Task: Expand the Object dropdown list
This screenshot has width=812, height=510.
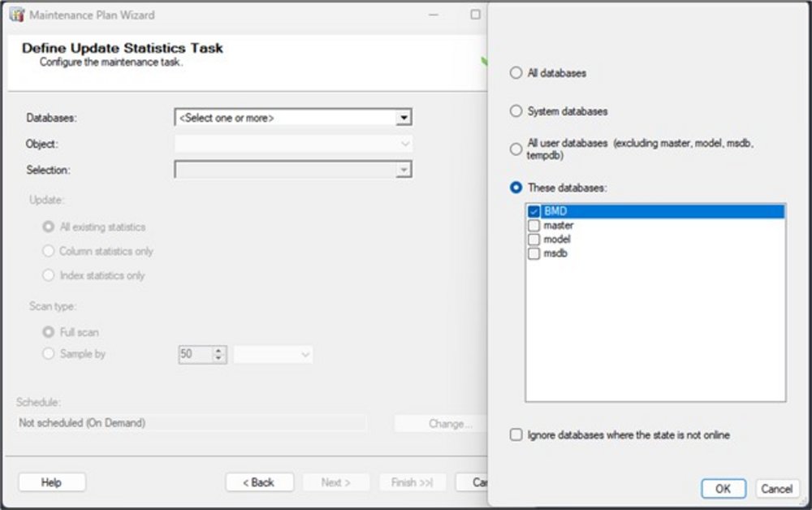Action: 404,144
